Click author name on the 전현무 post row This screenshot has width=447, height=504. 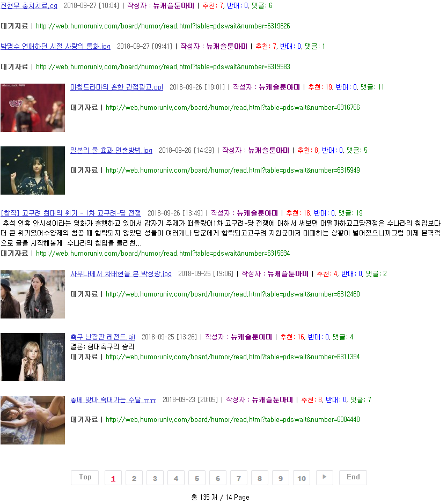[174, 6]
